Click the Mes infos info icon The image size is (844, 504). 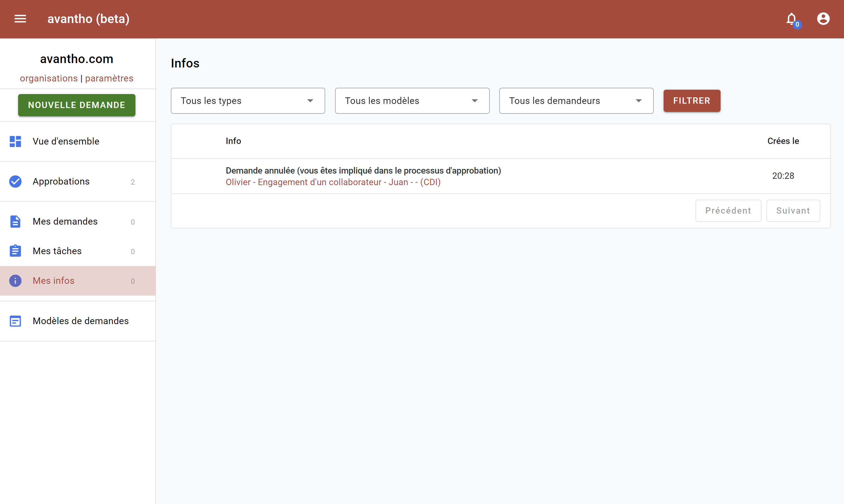pyautogui.click(x=15, y=281)
